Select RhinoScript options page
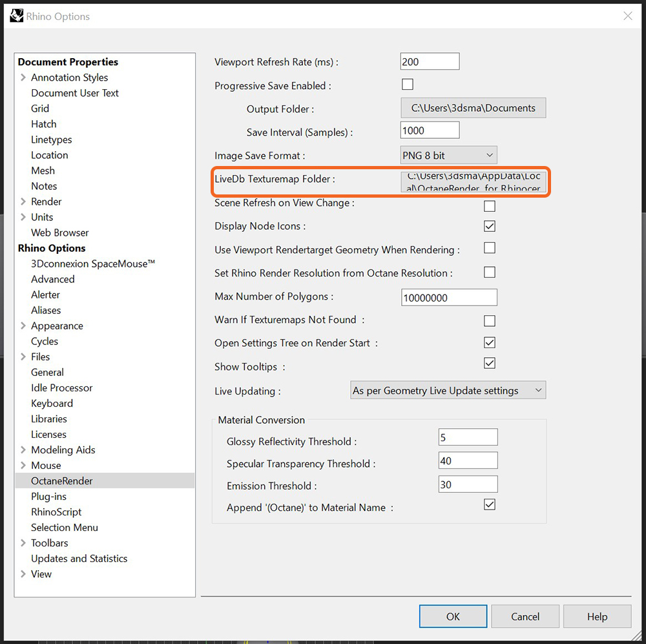Viewport: 646px width, 644px height. [56, 512]
